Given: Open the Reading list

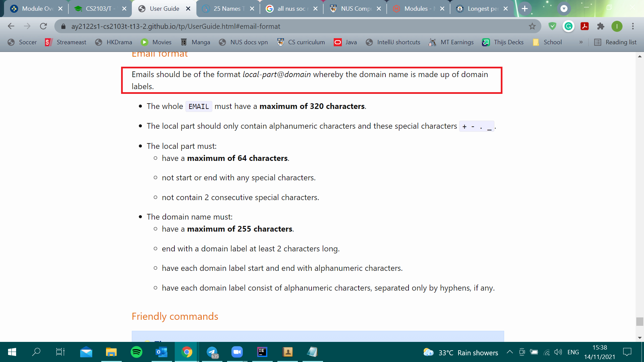Looking at the screenshot, I should (x=615, y=42).
